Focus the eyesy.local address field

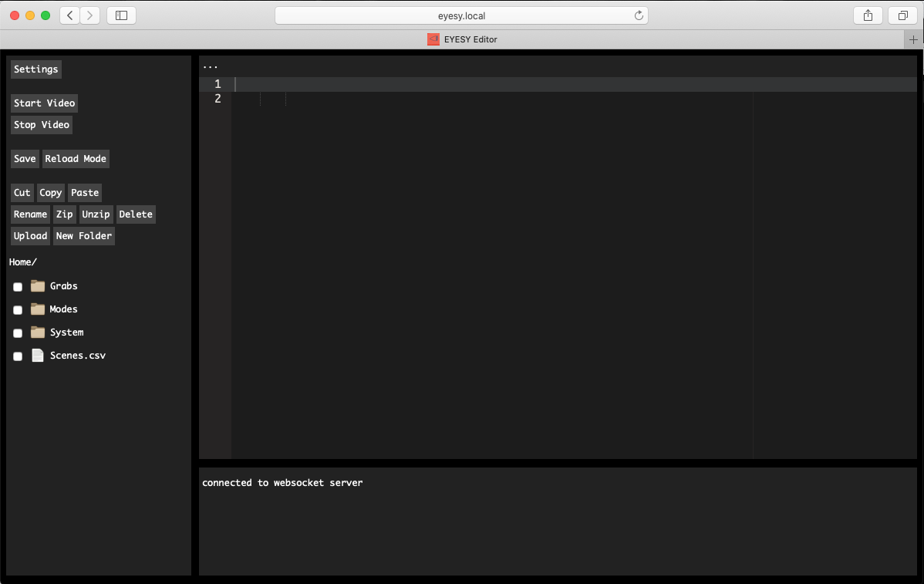[x=461, y=15]
